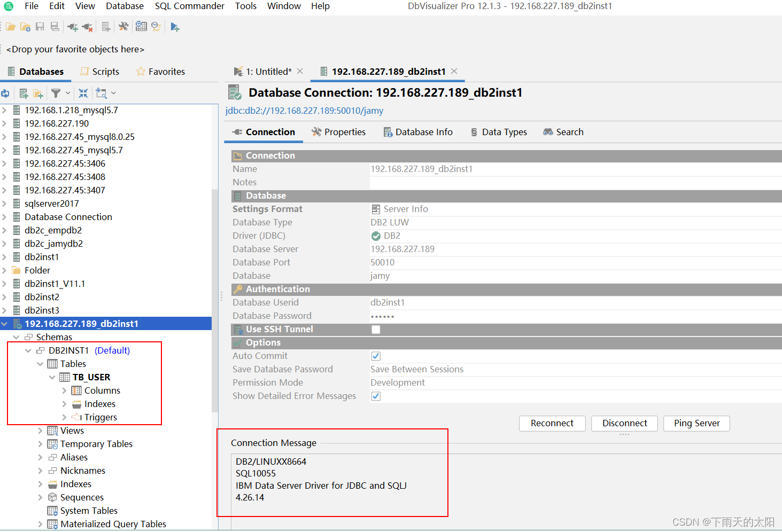This screenshot has height=532, width=782.
Task: Click the Save As toolbar icon
Action: [x=55, y=27]
